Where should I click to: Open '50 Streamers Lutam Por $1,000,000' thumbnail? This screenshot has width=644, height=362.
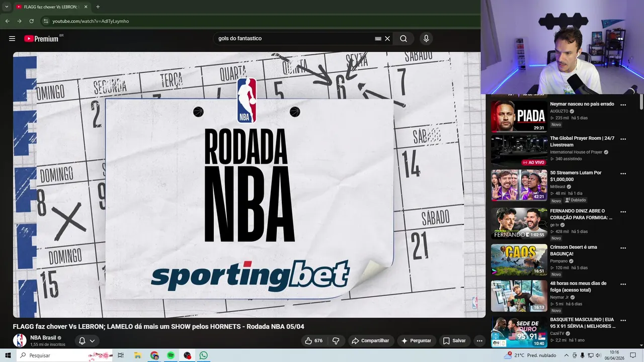pos(519,185)
